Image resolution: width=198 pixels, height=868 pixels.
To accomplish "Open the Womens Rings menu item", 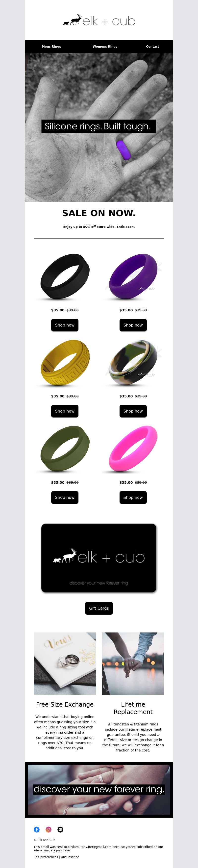I will coord(105,47).
